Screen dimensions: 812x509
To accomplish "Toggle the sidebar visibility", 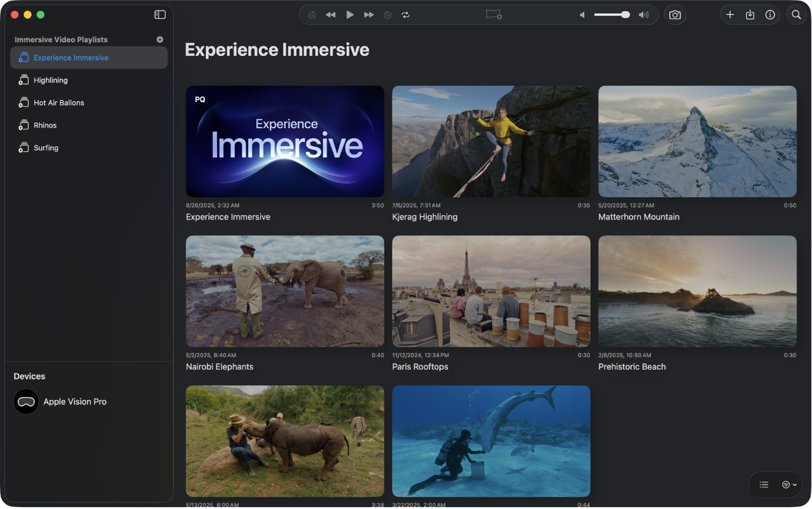I will 160,14.
